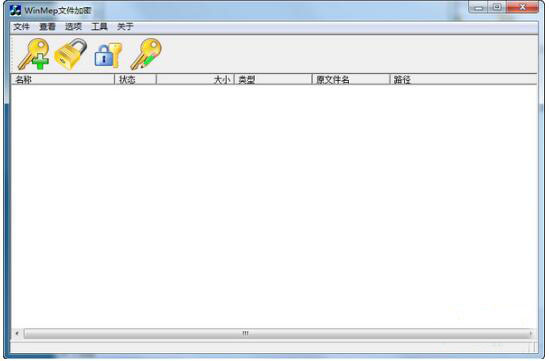This screenshot has height=361, width=549.
Task: Click the horizontal scrollbar thumb
Action: click(x=277, y=333)
